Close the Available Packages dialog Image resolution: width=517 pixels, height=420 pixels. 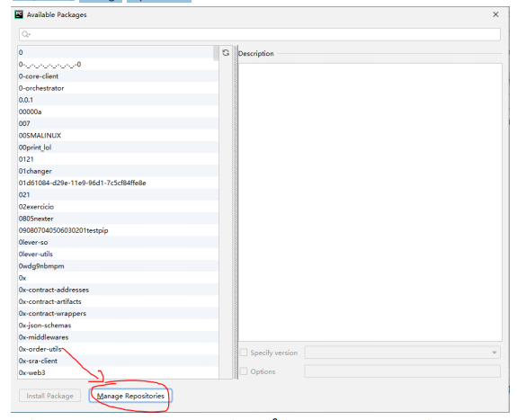495,14
